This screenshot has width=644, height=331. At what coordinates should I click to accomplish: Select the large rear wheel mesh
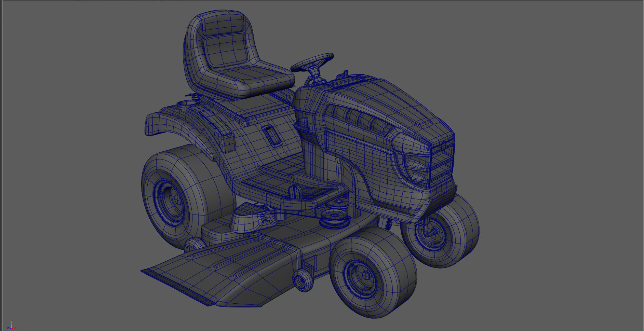point(189,196)
